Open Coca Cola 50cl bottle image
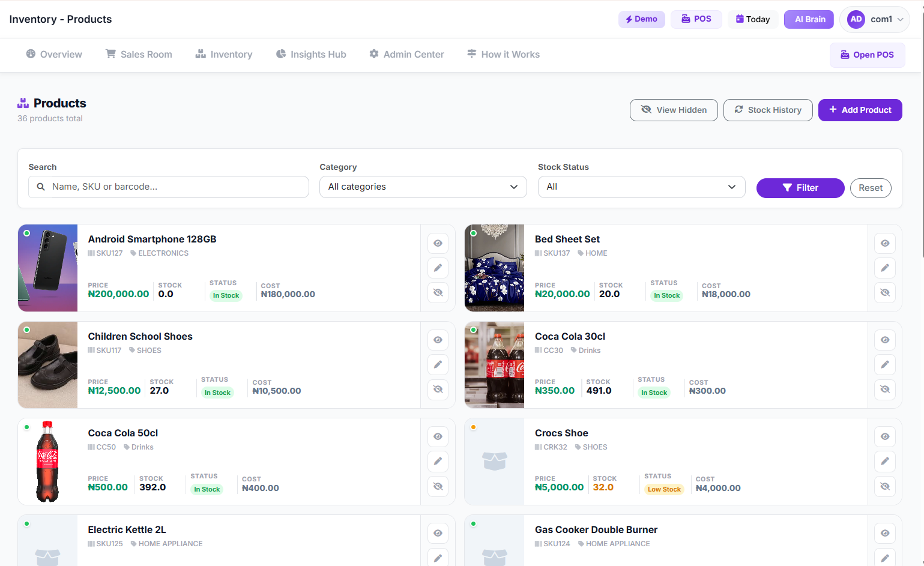 click(x=47, y=462)
